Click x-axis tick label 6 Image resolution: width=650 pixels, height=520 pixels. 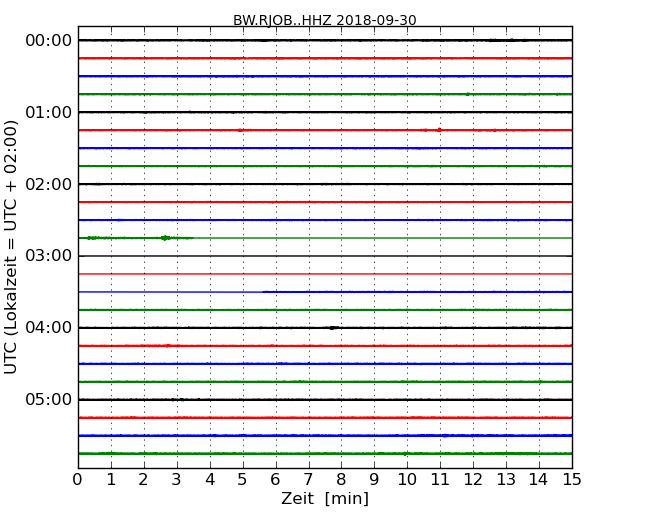pos(275,479)
